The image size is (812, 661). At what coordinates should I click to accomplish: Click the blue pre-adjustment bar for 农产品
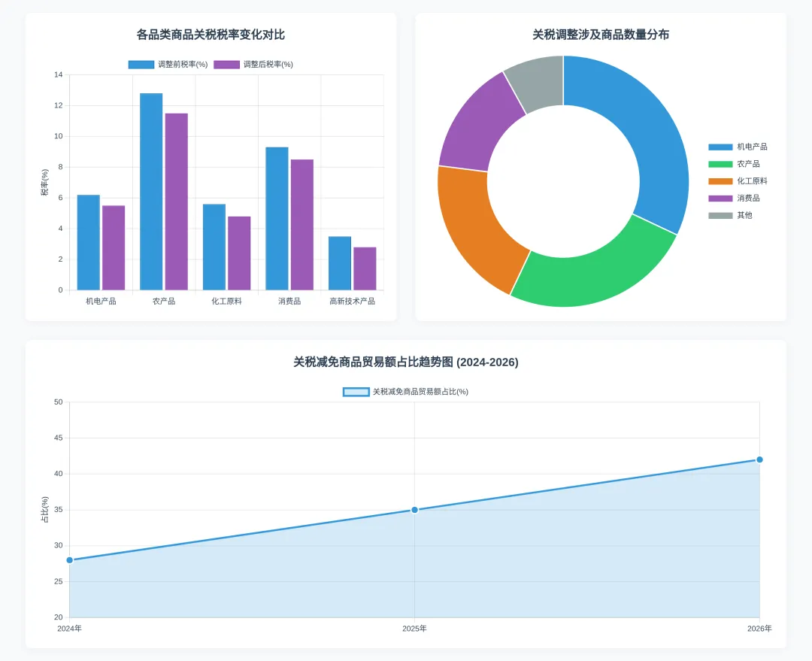151,192
